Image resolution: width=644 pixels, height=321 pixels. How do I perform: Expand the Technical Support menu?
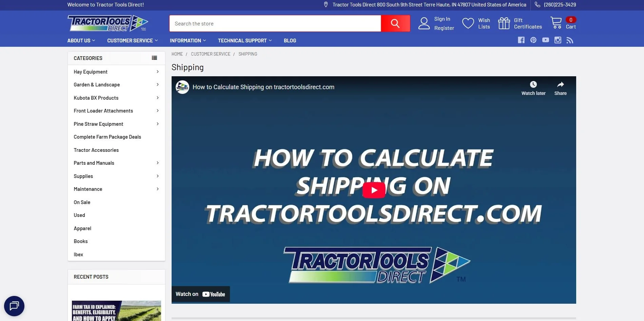click(x=245, y=40)
